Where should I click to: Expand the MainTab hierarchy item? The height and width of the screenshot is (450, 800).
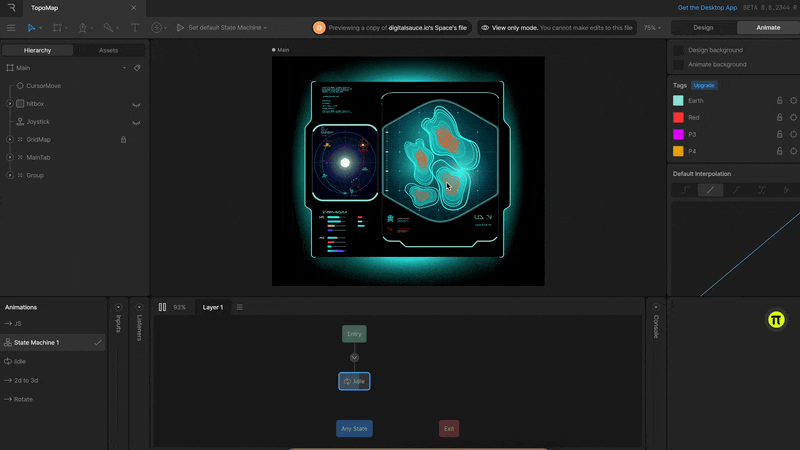10,157
